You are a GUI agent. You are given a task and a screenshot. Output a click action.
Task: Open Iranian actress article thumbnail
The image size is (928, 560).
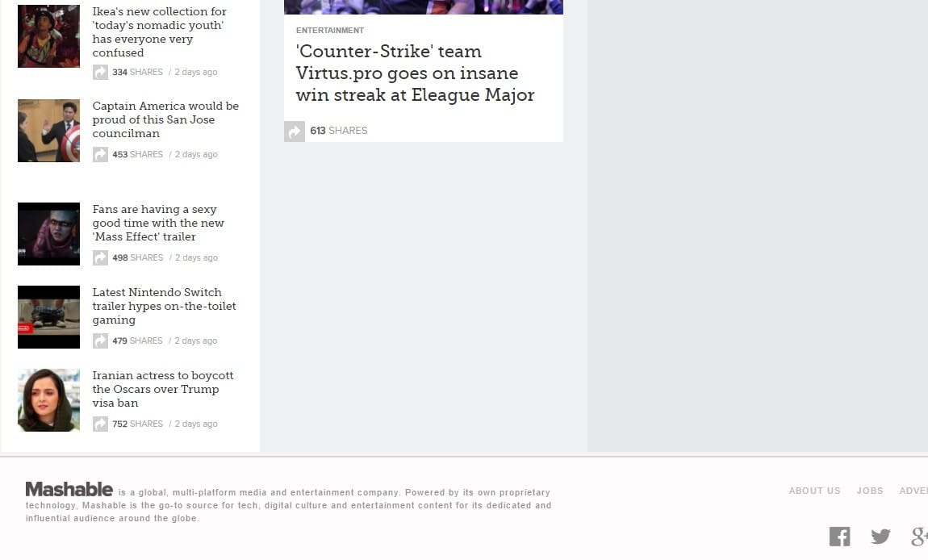pyautogui.click(x=48, y=400)
